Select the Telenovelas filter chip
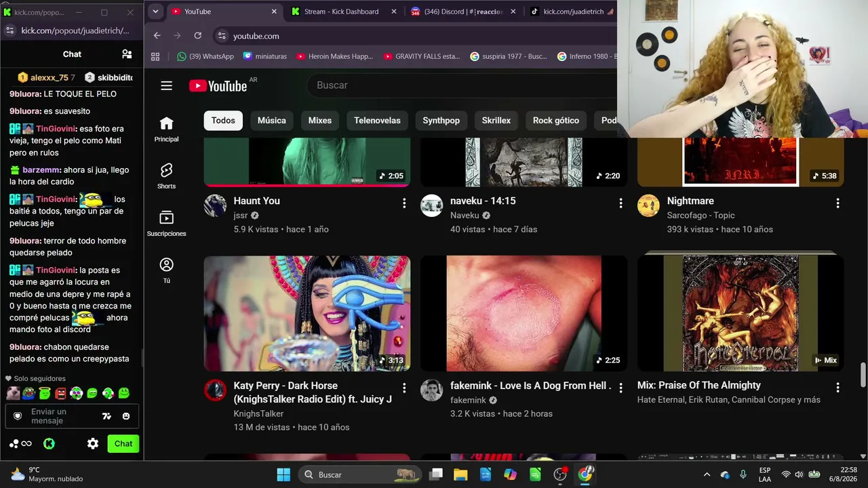The image size is (868, 488). tap(377, 121)
